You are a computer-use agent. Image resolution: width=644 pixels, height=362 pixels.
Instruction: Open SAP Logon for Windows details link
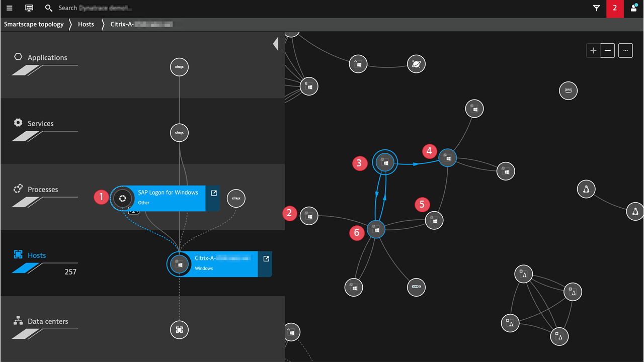214,193
